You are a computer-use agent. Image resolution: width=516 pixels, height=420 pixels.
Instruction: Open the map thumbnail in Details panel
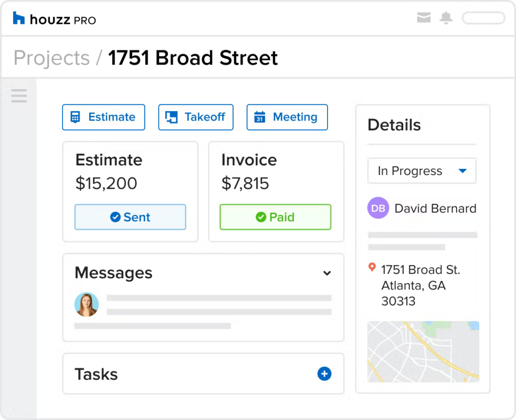pyautogui.click(x=423, y=351)
